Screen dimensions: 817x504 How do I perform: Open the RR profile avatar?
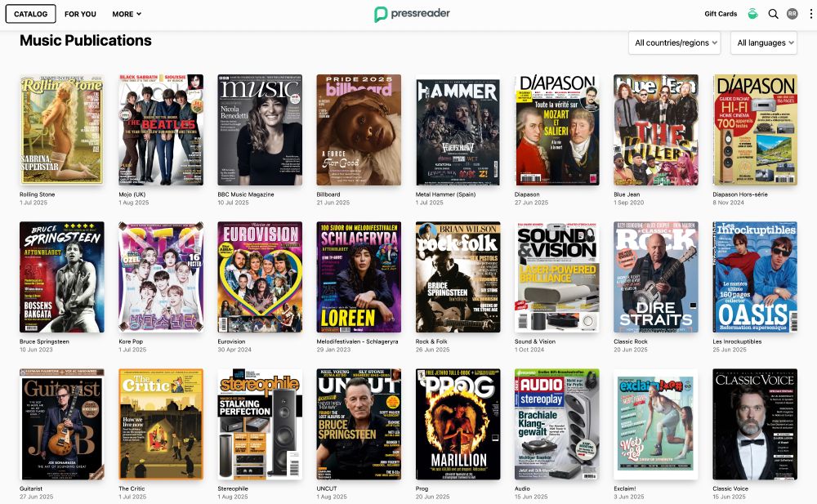[792, 14]
